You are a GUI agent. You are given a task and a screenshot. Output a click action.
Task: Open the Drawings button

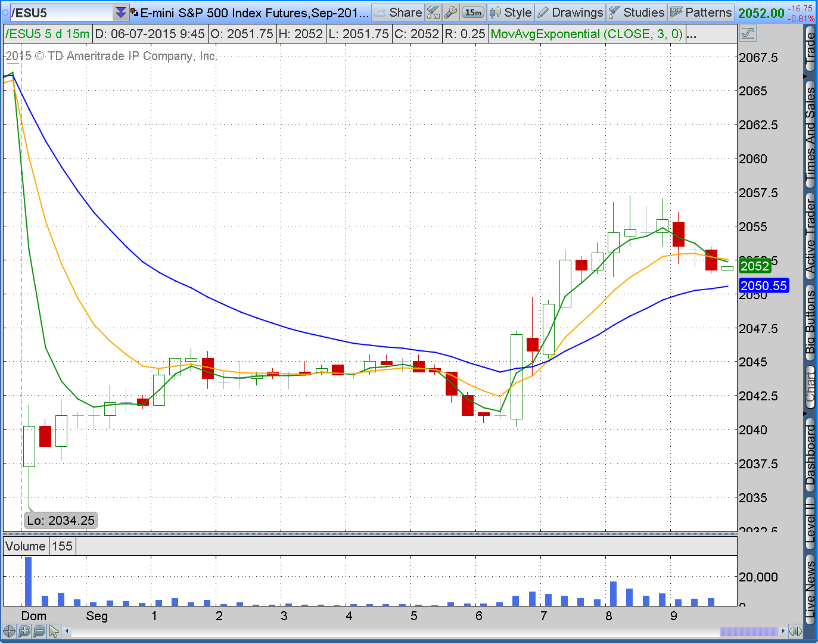coord(570,12)
